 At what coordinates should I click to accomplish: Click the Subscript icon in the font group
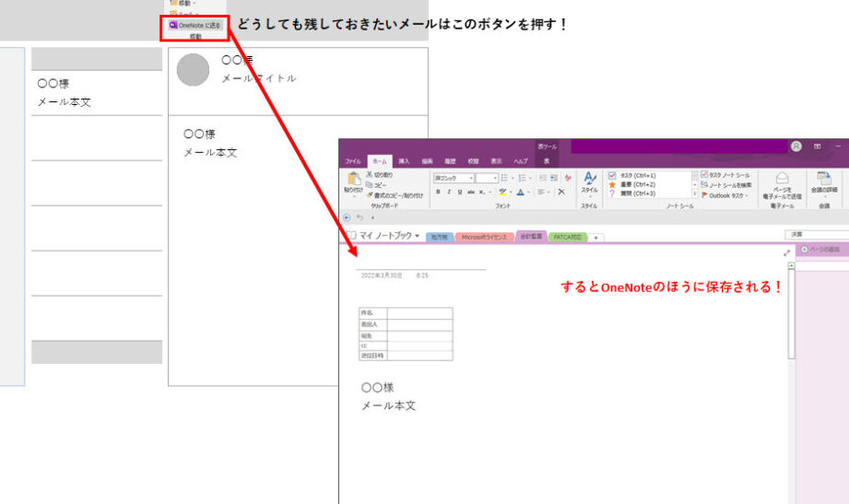pos(481,193)
